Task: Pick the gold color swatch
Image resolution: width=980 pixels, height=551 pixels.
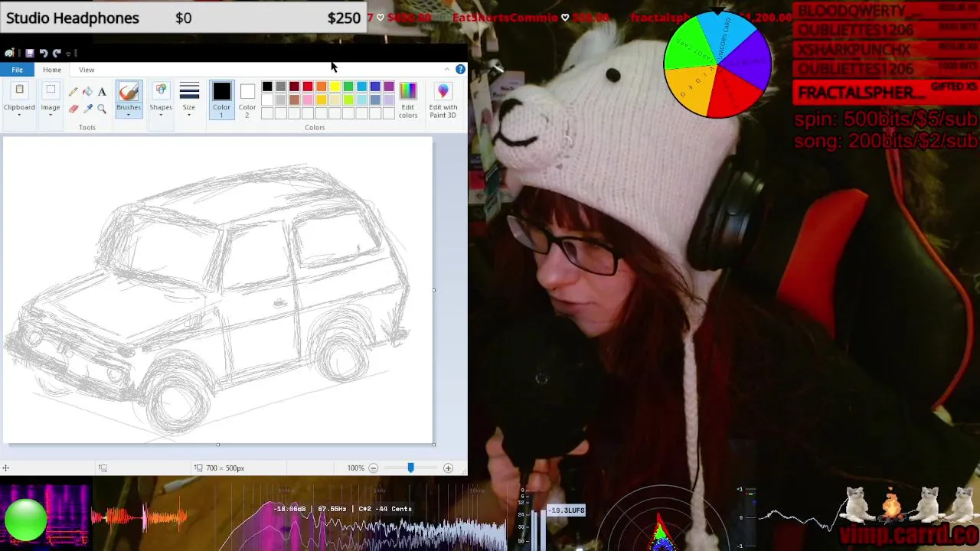Action: 322,100
